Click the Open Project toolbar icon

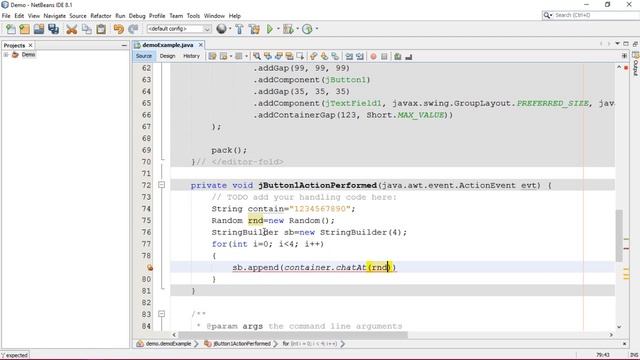pyautogui.click(x=39, y=29)
